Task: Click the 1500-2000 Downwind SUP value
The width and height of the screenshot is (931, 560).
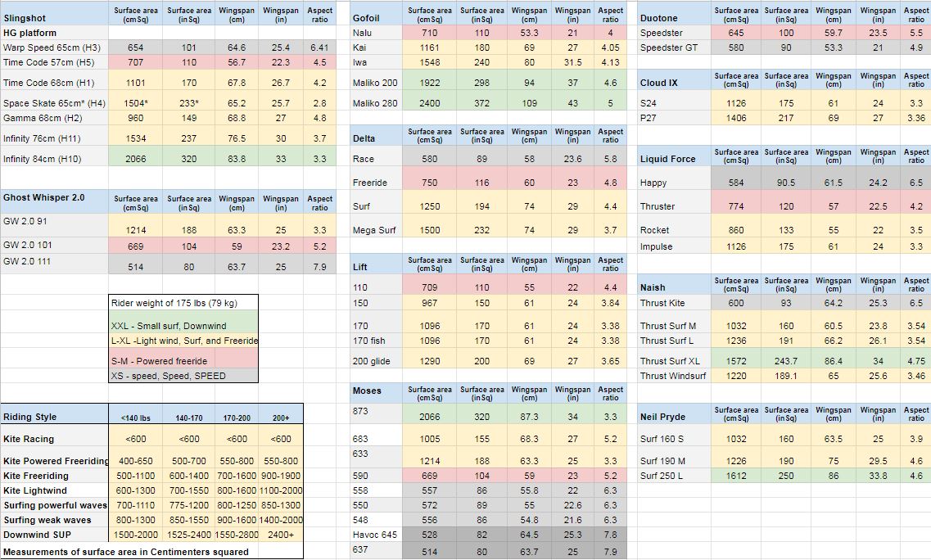Action: (x=135, y=535)
